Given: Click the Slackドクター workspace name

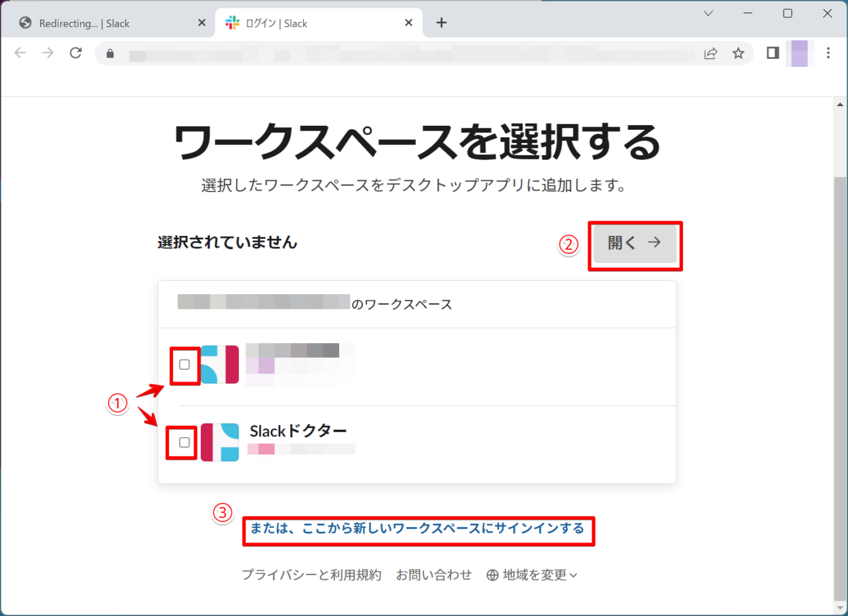Looking at the screenshot, I should click(298, 431).
